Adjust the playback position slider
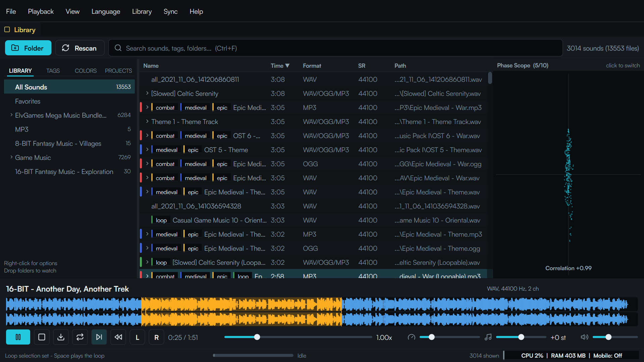Image resolution: width=644 pixels, height=362 pixels. [298, 337]
